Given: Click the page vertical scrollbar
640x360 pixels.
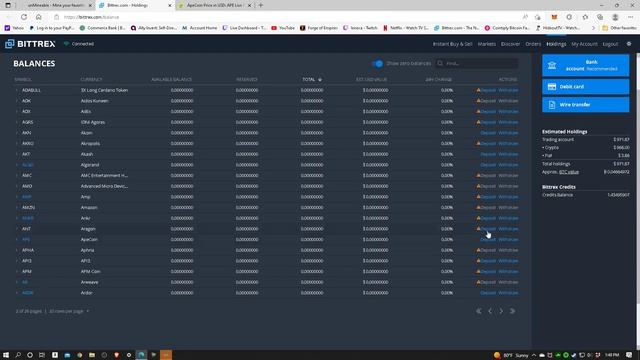Looking at the screenshot, I should point(638,196).
